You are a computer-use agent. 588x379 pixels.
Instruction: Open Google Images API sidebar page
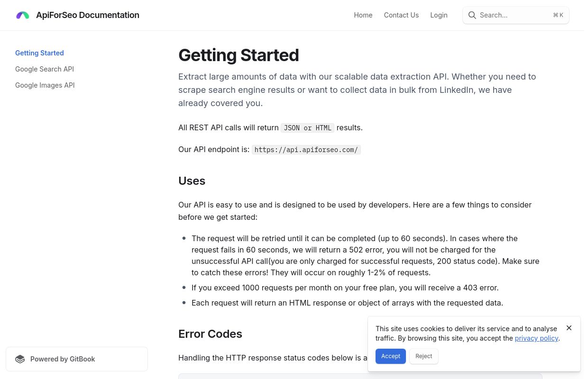tap(45, 85)
